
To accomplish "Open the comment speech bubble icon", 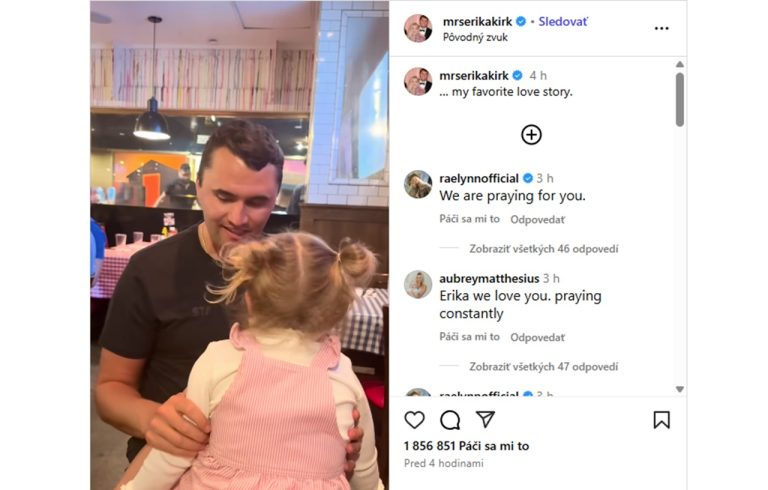I will [x=450, y=420].
